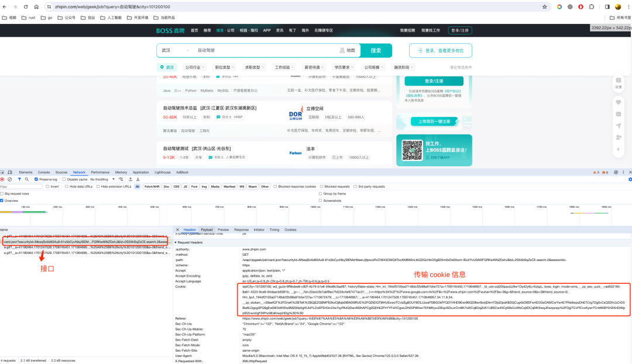Click the 地图 map icon in search bar
This screenshot has width=632, height=364.
348,50
